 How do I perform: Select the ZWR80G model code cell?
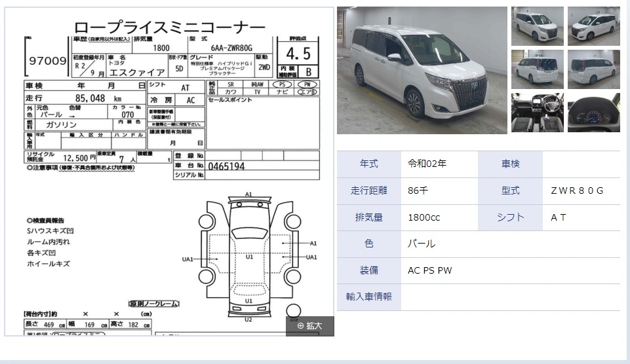point(581,191)
